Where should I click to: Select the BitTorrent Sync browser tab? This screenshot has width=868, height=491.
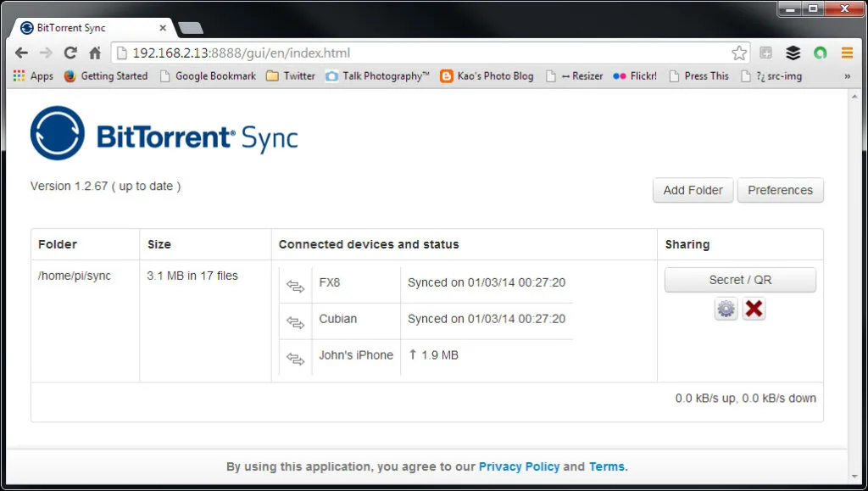tap(92, 28)
